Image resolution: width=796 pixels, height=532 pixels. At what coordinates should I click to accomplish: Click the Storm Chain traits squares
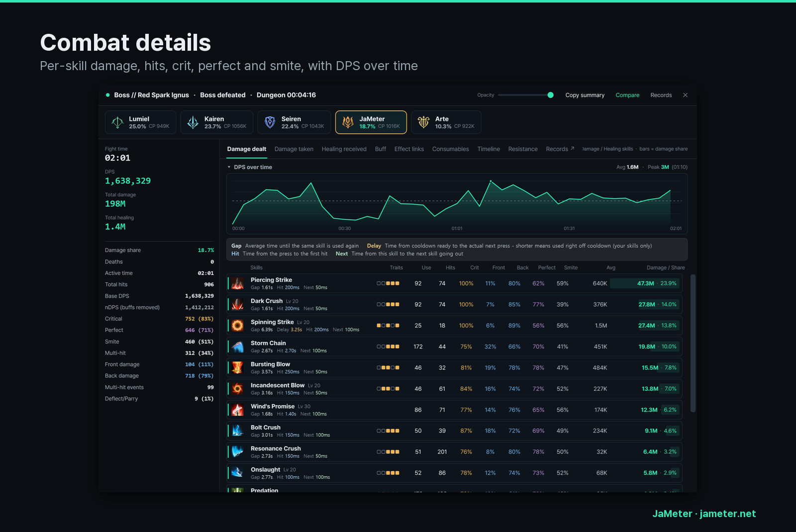(388, 347)
